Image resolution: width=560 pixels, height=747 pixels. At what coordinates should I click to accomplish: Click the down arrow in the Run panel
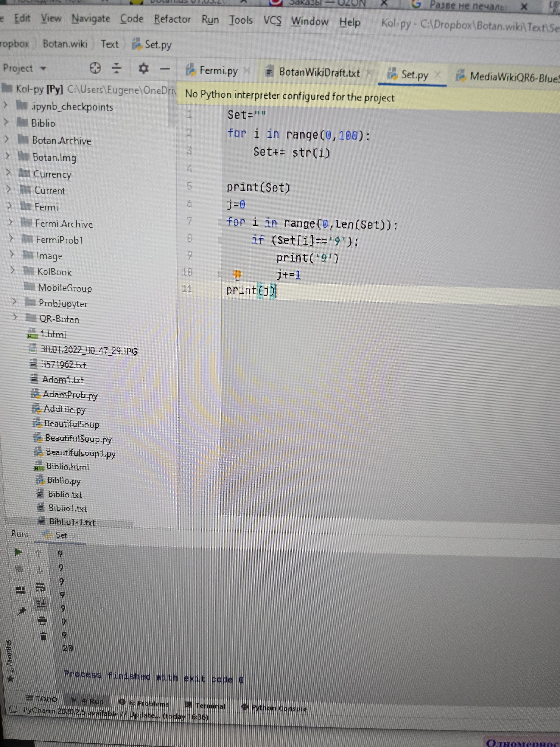39,570
